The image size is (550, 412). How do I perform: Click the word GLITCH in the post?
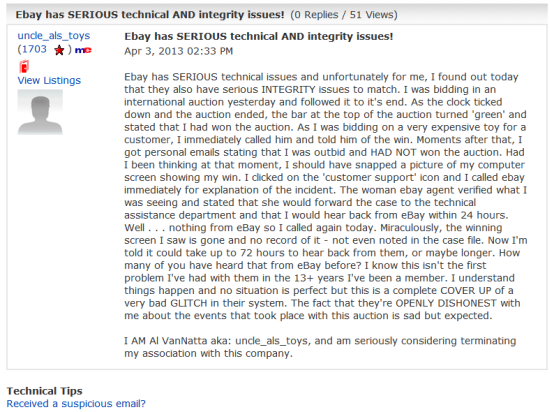(x=193, y=303)
